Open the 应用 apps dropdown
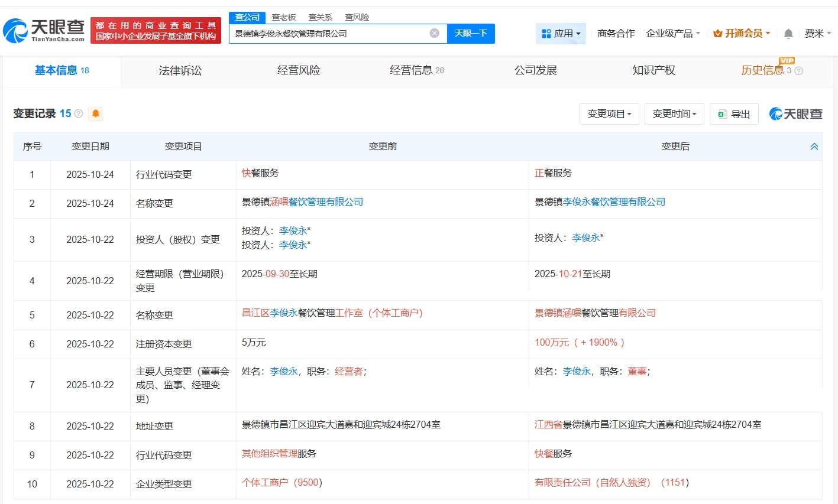This screenshot has height=504, width=838. click(x=561, y=34)
